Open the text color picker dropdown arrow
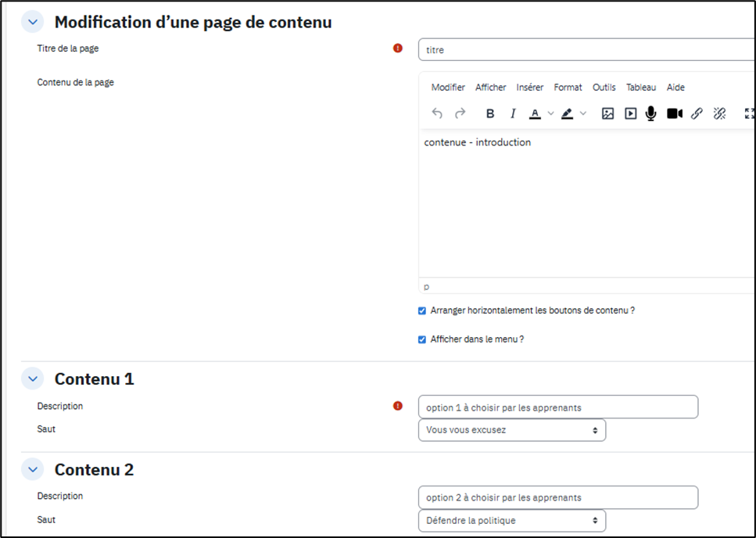The height and width of the screenshot is (538, 756). point(550,113)
